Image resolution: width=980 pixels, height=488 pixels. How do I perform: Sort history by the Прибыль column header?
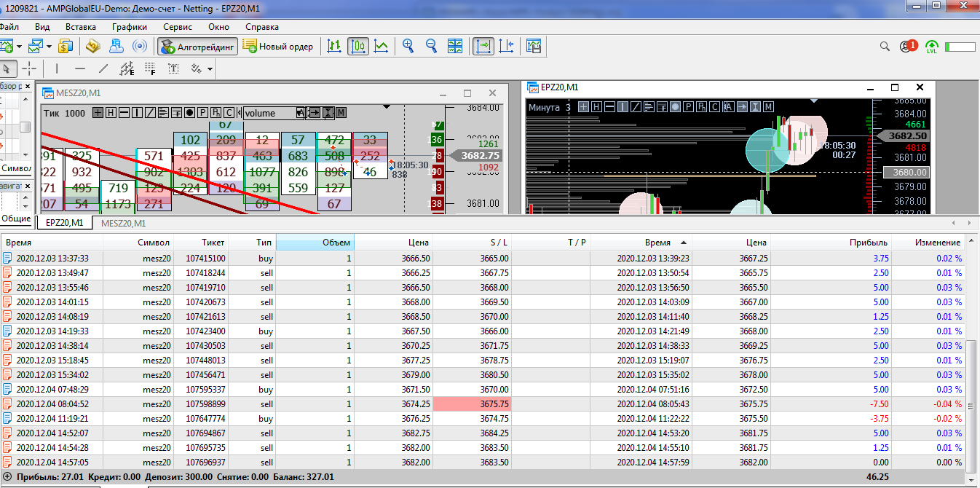pos(871,243)
